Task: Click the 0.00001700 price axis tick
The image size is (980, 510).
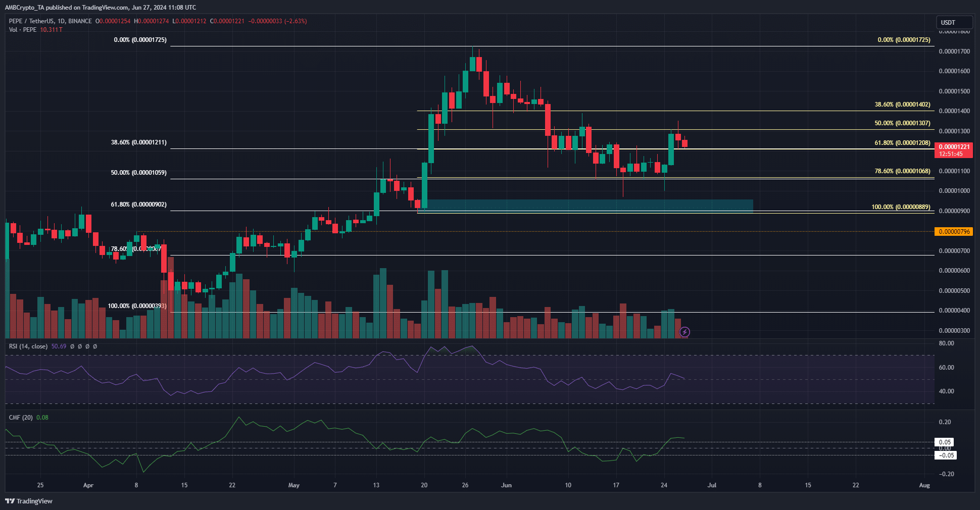Action: 954,52
